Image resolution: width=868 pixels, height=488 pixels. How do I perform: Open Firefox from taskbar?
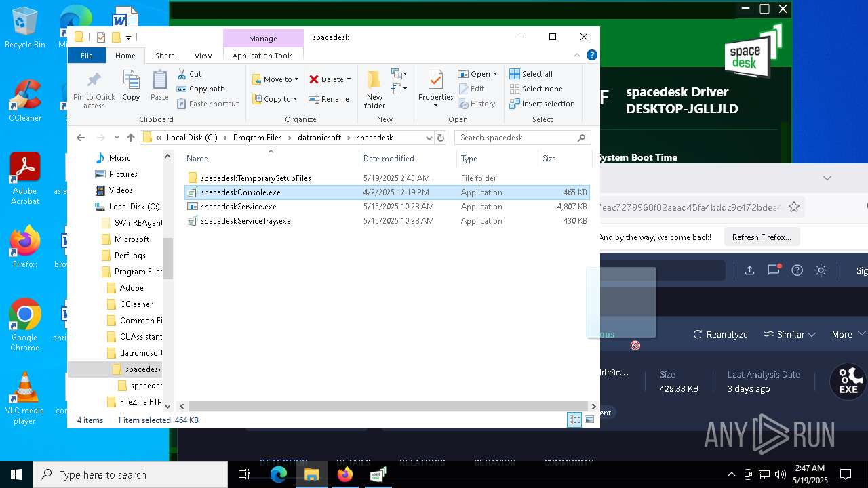[345, 474]
